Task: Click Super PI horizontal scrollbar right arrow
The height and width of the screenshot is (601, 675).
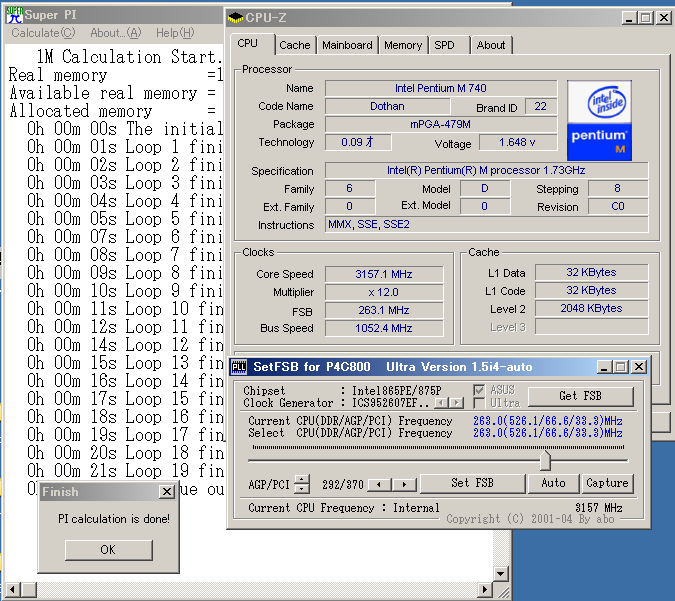Action: (485, 590)
